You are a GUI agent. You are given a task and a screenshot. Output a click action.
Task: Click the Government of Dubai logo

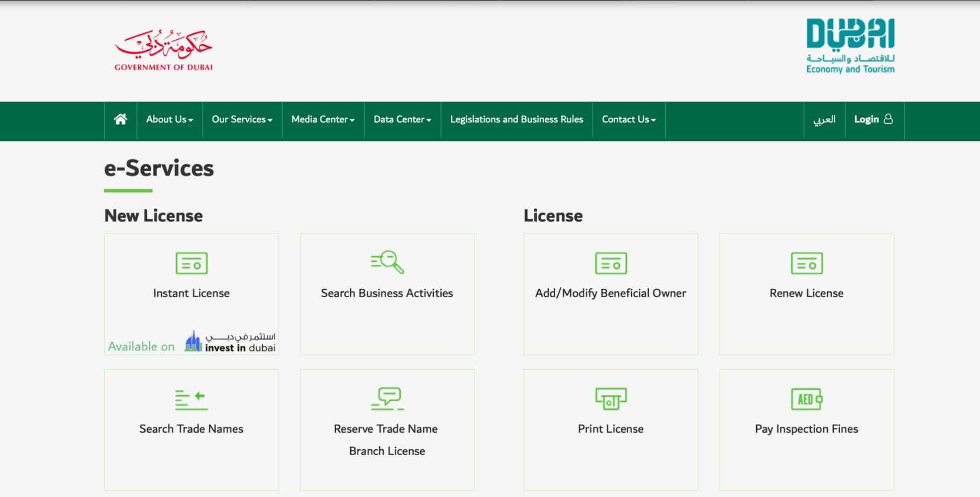click(163, 47)
